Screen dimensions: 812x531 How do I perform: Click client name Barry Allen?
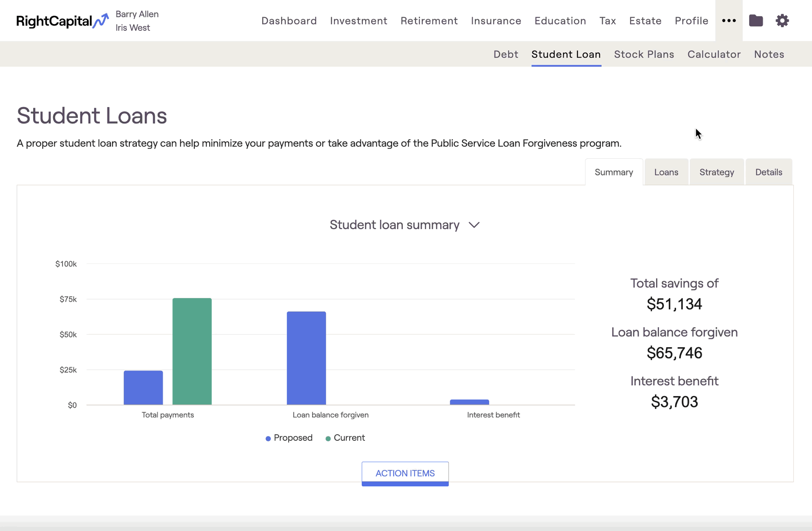point(137,14)
